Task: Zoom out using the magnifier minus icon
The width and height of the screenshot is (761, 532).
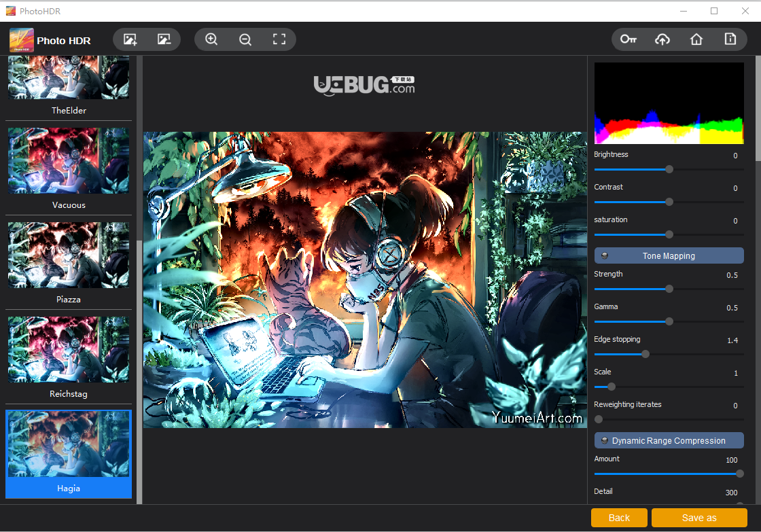Action: point(245,39)
